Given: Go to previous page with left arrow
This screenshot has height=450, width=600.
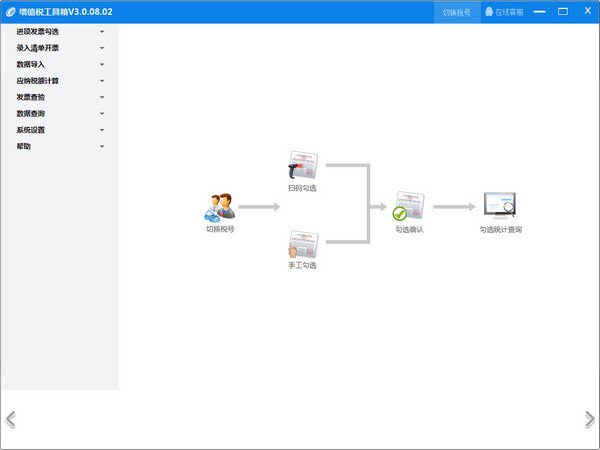Looking at the screenshot, I should (x=10, y=419).
